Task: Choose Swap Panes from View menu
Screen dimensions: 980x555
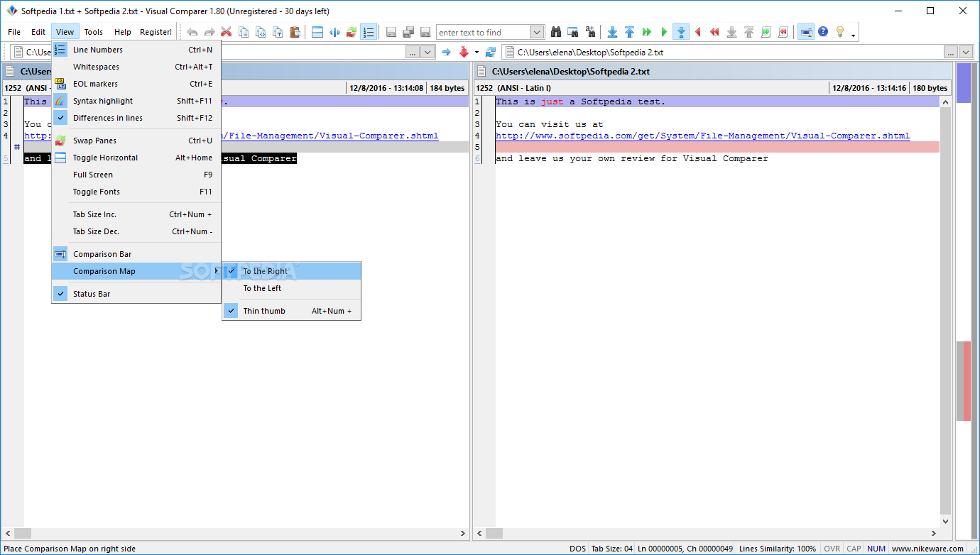Action: 136,141
